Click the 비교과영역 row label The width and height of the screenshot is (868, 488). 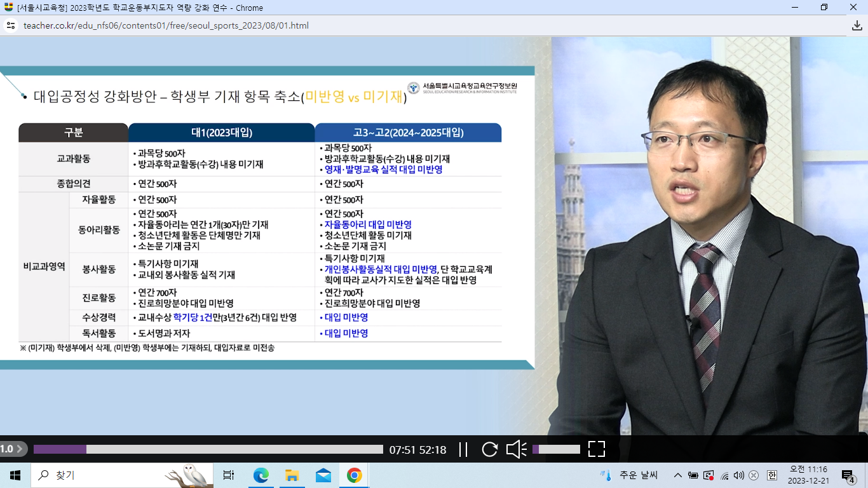pos(44,266)
